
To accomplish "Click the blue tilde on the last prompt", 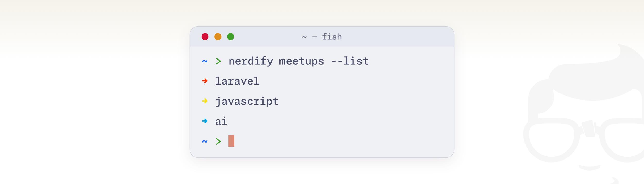I will pos(205,141).
